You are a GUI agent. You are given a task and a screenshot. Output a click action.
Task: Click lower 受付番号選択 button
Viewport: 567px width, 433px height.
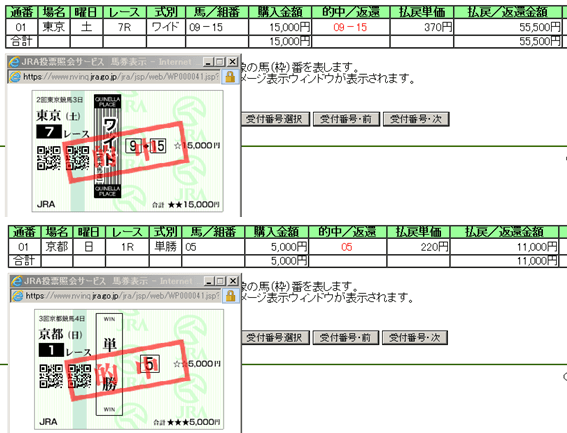[x=276, y=338]
